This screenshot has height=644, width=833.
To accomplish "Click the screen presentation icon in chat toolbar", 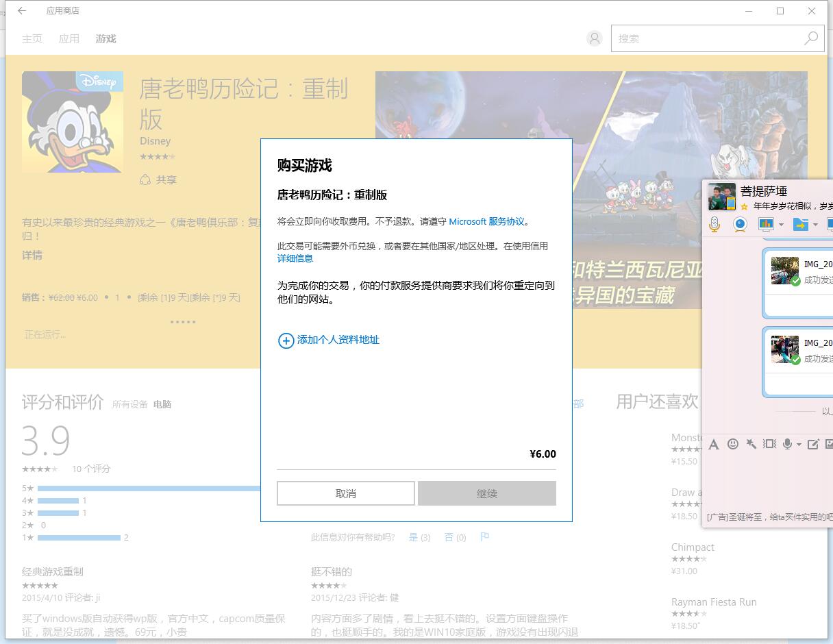I will click(766, 224).
